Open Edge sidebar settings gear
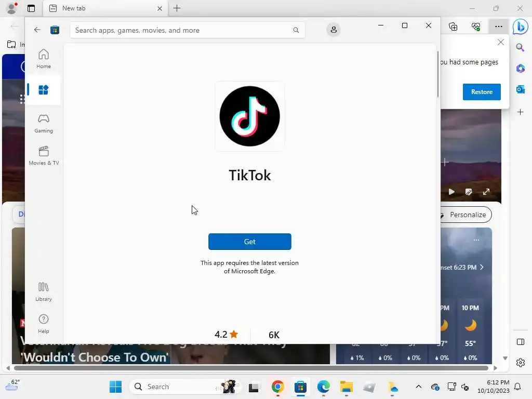Image resolution: width=532 pixels, height=399 pixels. point(521,363)
